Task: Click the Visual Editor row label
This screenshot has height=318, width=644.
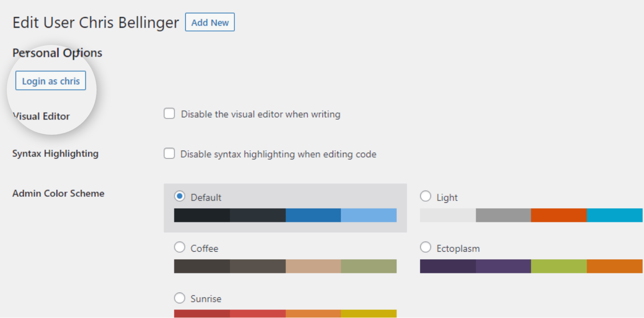Action: tap(41, 116)
